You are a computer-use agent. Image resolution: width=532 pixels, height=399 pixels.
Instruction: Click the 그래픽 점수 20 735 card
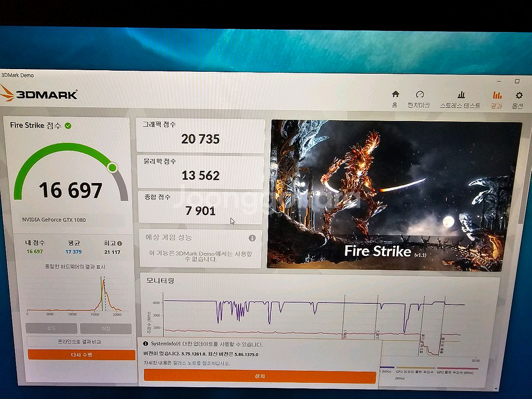[x=200, y=135]
